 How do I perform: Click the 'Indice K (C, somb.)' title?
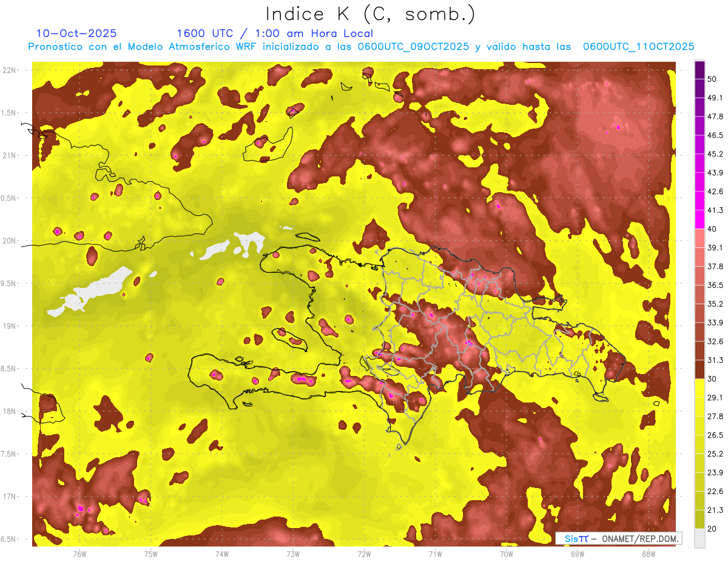(371, 14)
